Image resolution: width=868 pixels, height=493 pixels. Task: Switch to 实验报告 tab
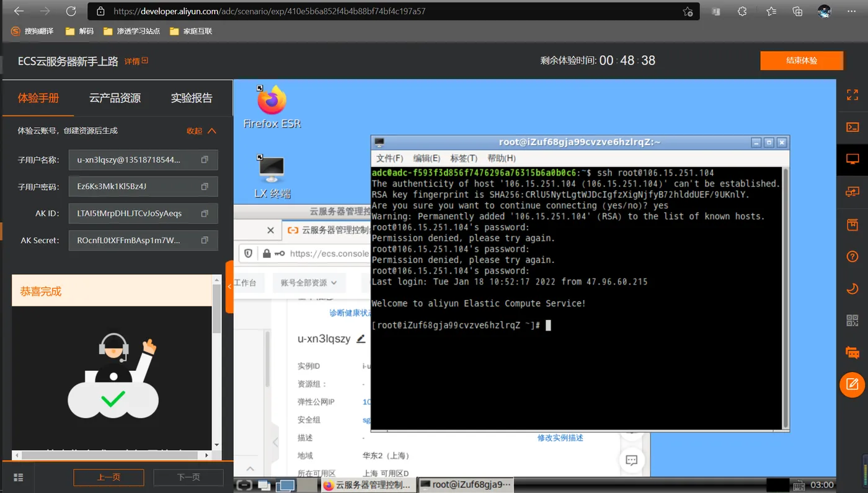point(192,98)
